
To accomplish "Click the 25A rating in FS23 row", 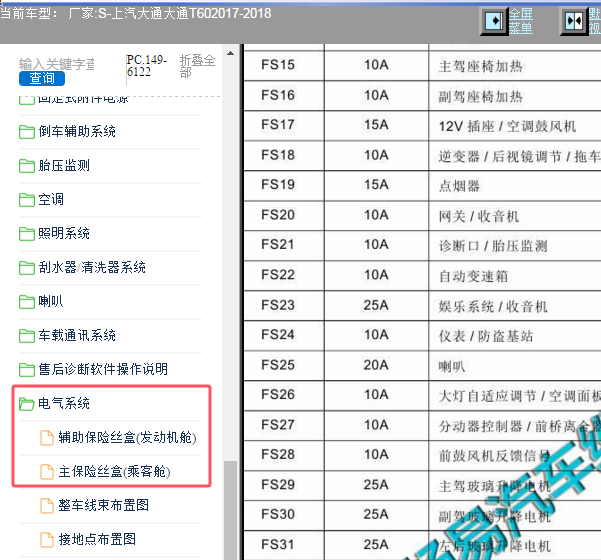I will coord(376,305).
